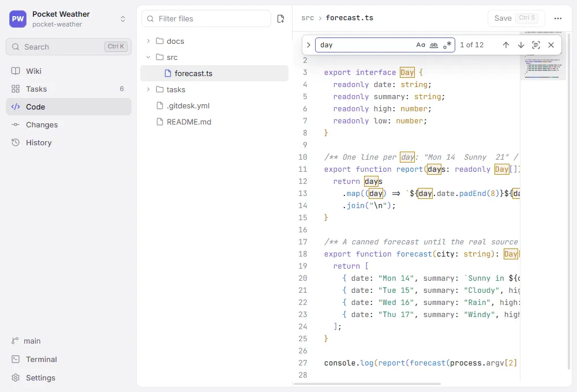Image resolution: width=577 pixels, height=392 pixels.
Task: Open forecast.ts in the file tree
Action: pyautogui.click(x=214, y=73)
